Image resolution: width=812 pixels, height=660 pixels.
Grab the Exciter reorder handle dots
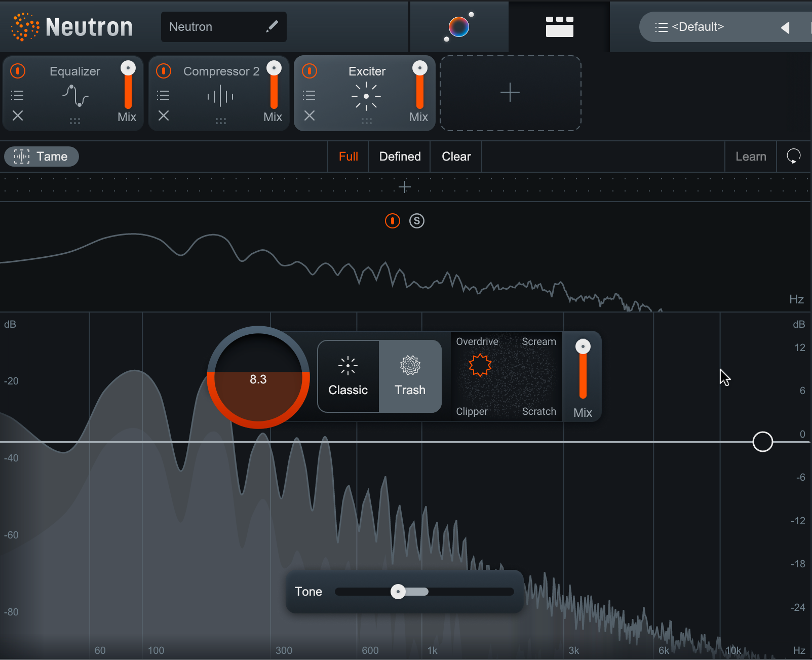click(x=367, y=121)
